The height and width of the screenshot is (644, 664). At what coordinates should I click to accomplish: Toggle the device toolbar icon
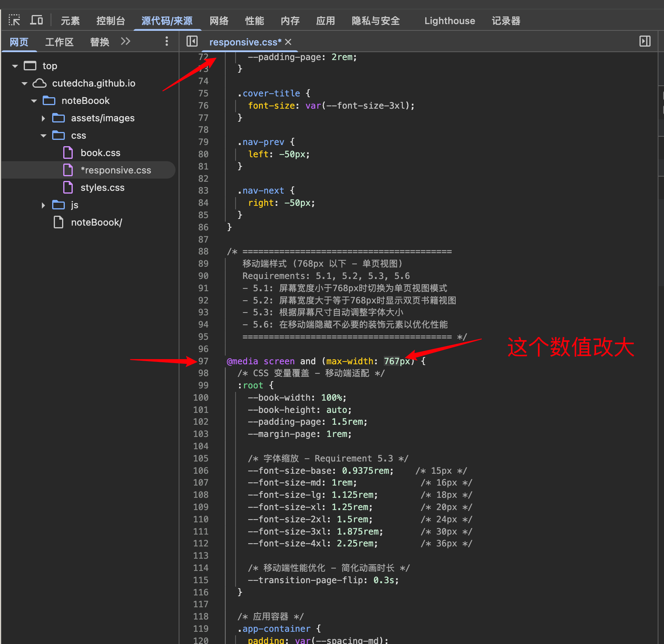(x=37, y=20)
